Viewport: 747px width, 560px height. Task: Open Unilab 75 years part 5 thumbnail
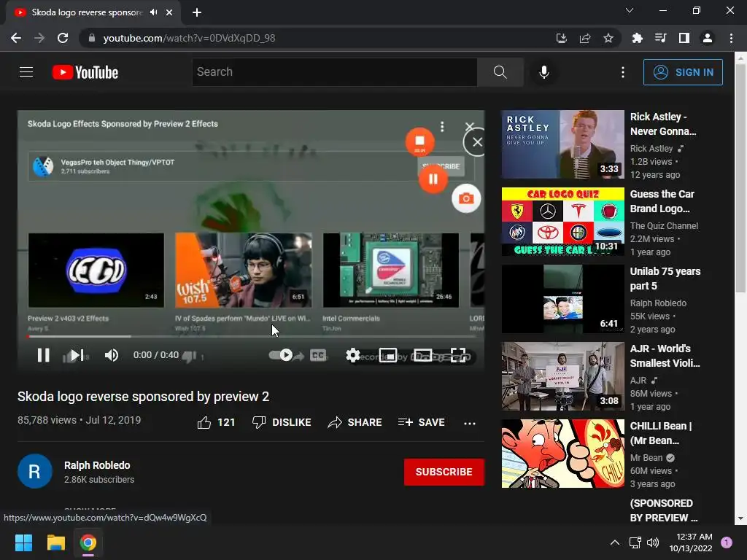click(562, 299)
